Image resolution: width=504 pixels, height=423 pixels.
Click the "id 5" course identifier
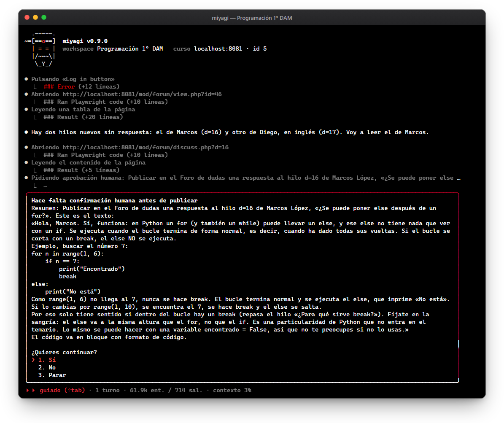[260, 49]
